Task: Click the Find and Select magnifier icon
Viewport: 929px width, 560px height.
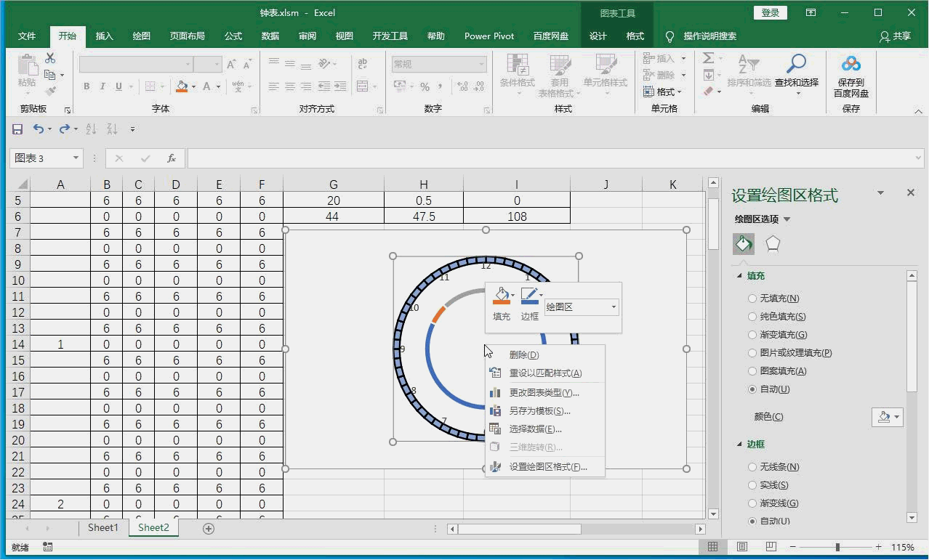Action: [x=797, y=64]
